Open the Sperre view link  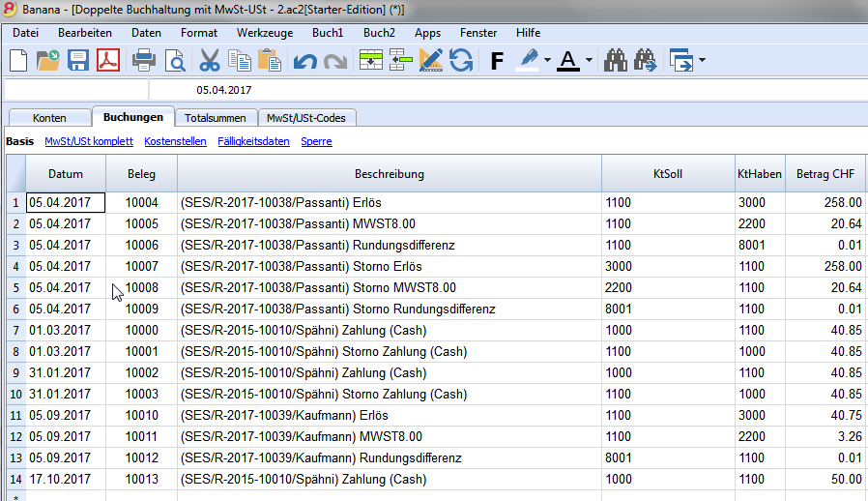click(316, 141)
